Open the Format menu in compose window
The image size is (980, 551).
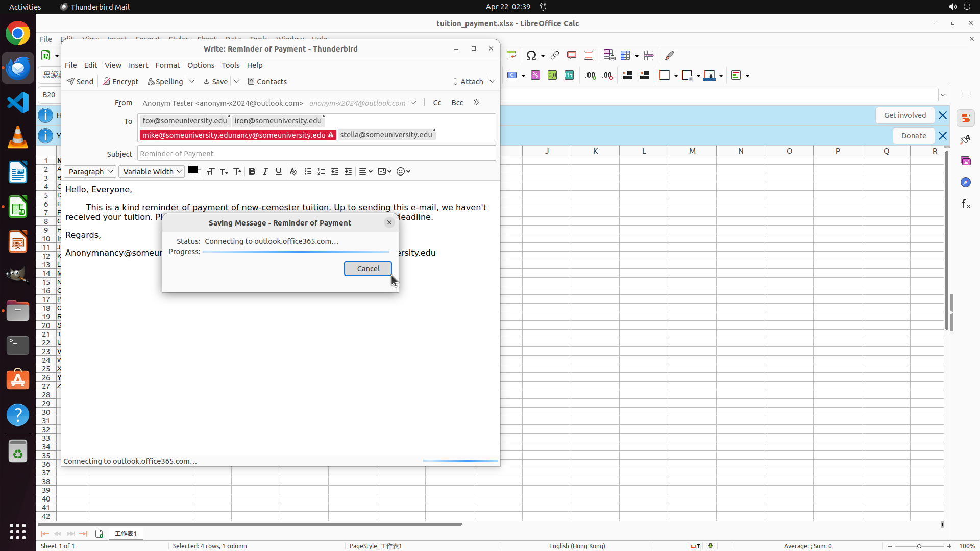click(167, 65)
